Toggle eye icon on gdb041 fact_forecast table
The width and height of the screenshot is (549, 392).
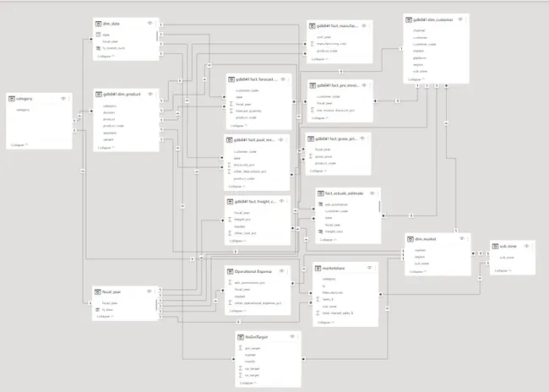(283, 79)
